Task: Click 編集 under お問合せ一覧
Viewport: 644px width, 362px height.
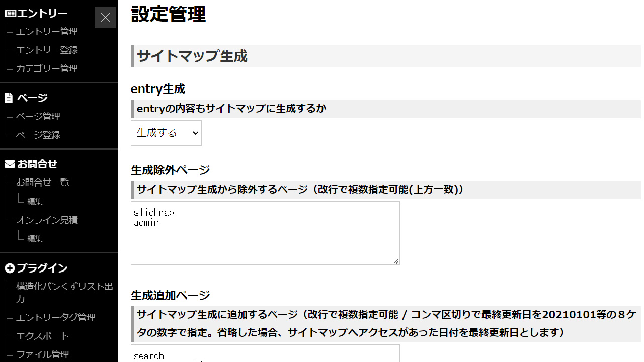Action: 35,201
